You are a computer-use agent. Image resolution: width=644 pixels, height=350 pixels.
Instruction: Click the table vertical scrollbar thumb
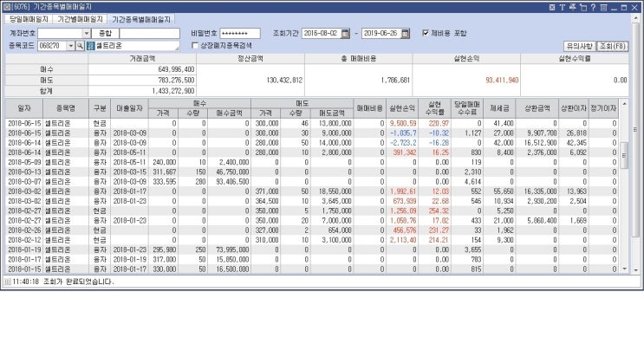[x=624, y=156]
